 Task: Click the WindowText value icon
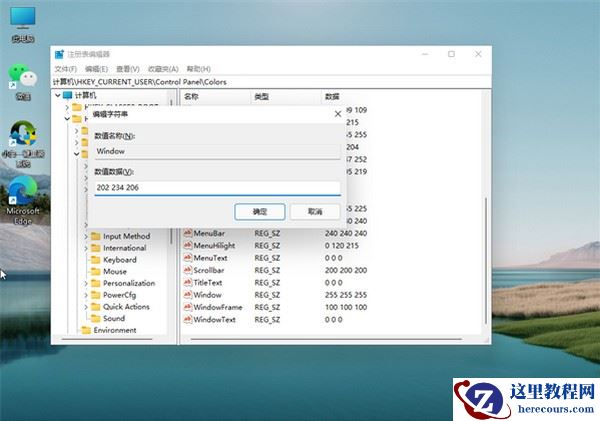[x=188, y=320]
